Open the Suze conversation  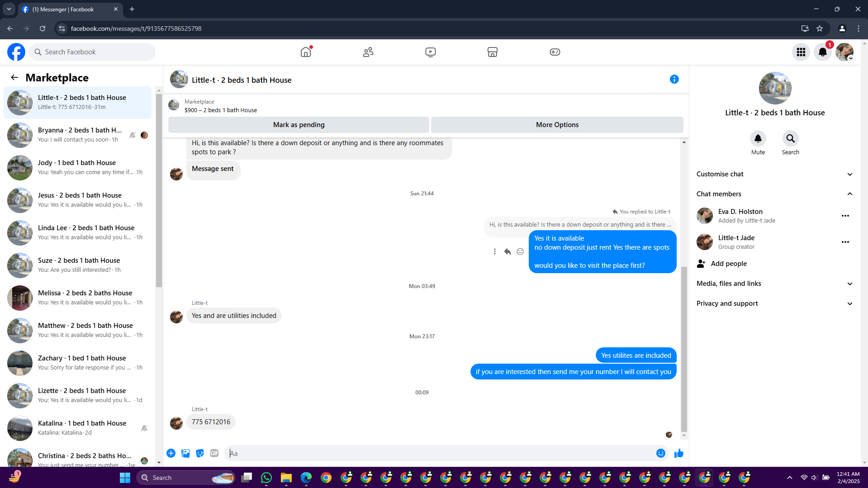click(77, 265)
